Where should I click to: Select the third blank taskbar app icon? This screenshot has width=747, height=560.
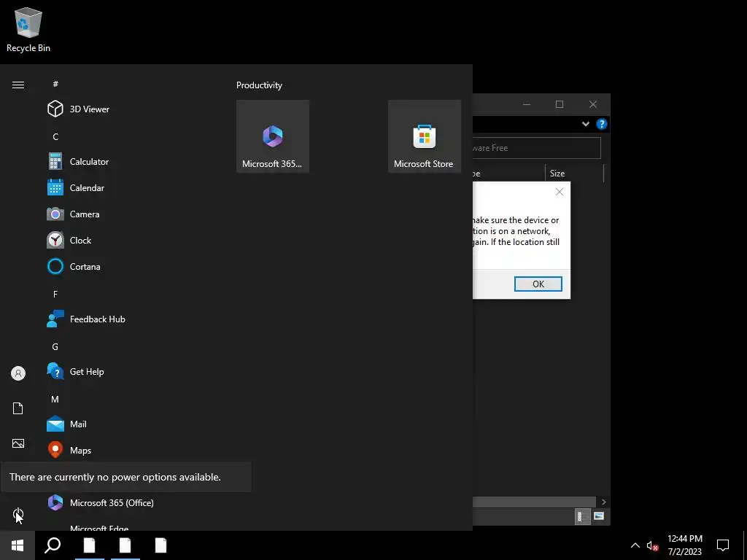pos(161,545)
